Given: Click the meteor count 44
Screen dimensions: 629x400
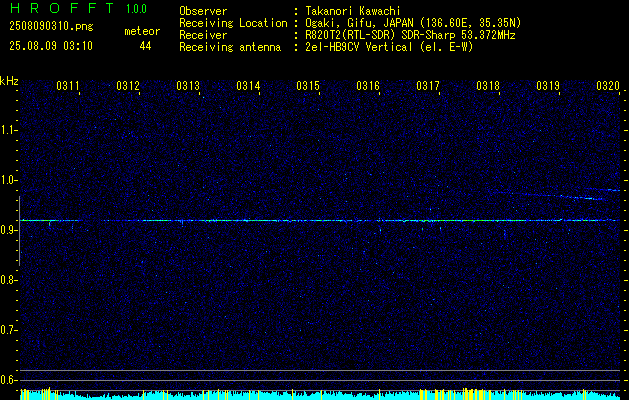Looking at the screenshot, I should tap(145, 46).
